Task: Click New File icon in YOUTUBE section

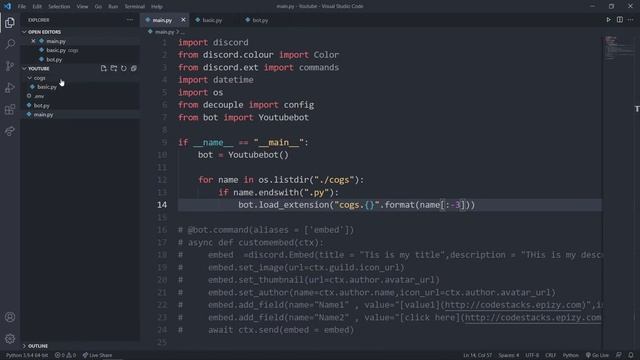Action: [104, 68]
